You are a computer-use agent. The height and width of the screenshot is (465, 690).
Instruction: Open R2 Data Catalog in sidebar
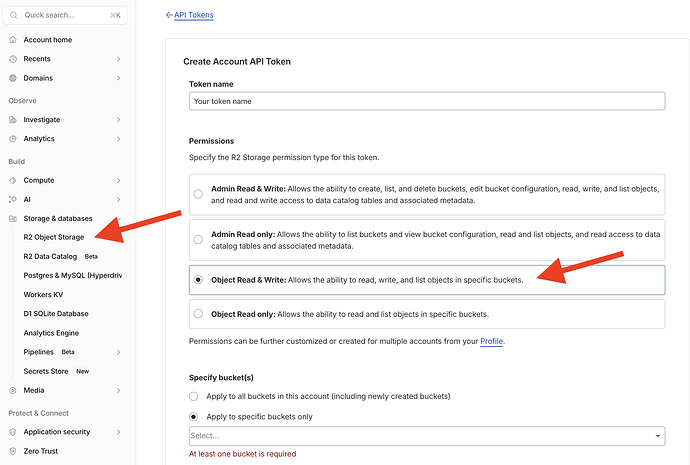click(x=50, y=256)
